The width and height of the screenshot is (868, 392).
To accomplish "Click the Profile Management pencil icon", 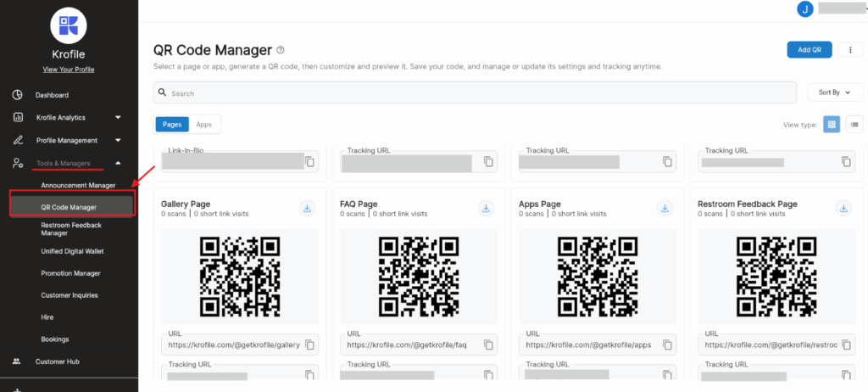I will click(x=18, y=140).
